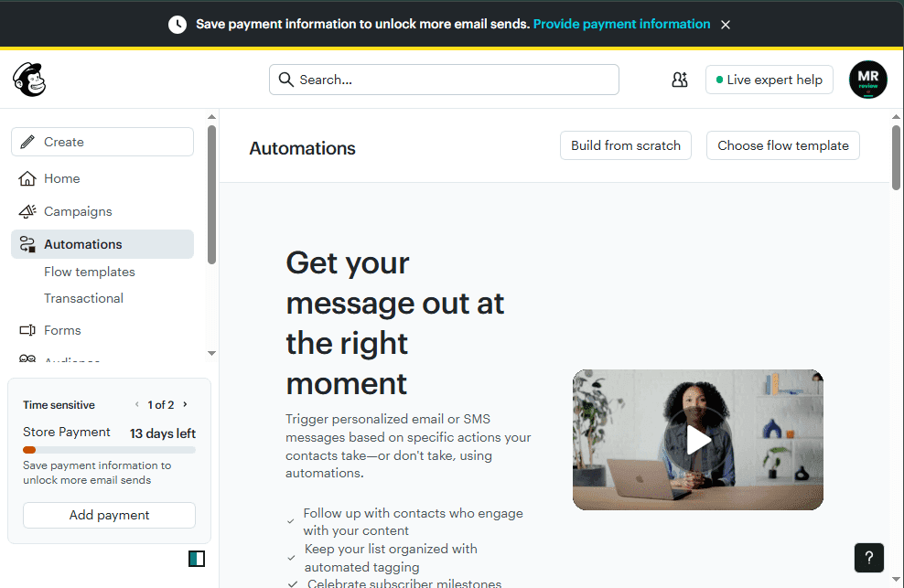
Task: Click the sidebar navigation scrollbar thumb
Action: 211,195
